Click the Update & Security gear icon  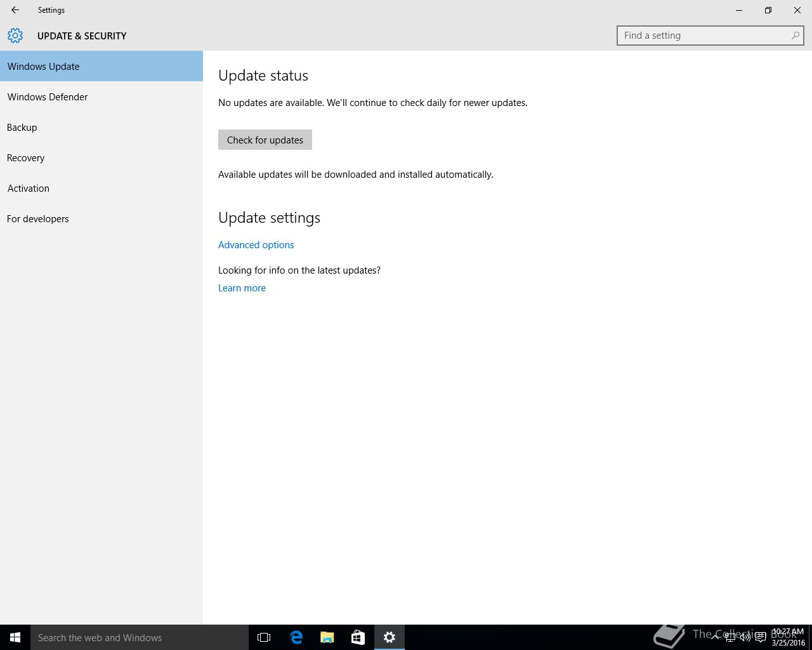click(15, 36)
